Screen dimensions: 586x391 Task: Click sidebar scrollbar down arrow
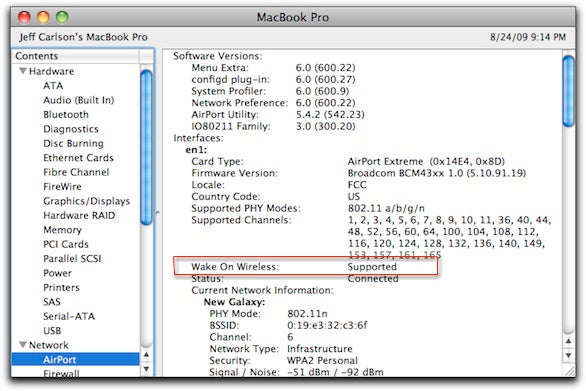tap(146, 369)
